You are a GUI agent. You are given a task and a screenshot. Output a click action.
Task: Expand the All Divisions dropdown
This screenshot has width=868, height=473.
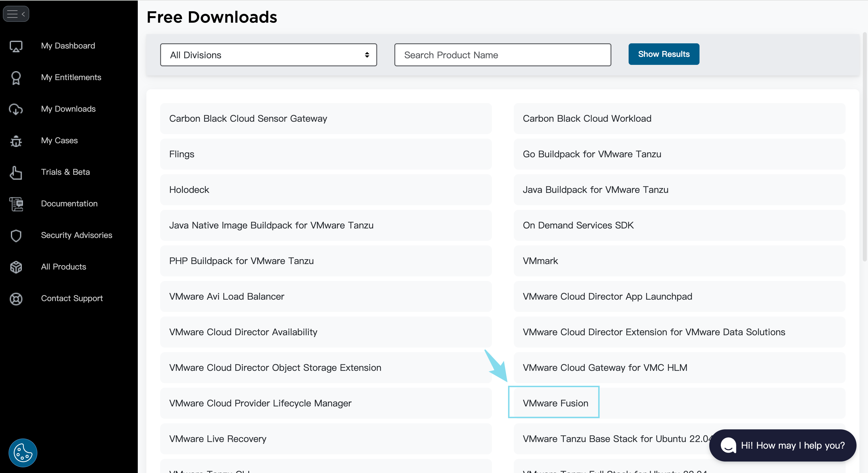click(269, 55)
